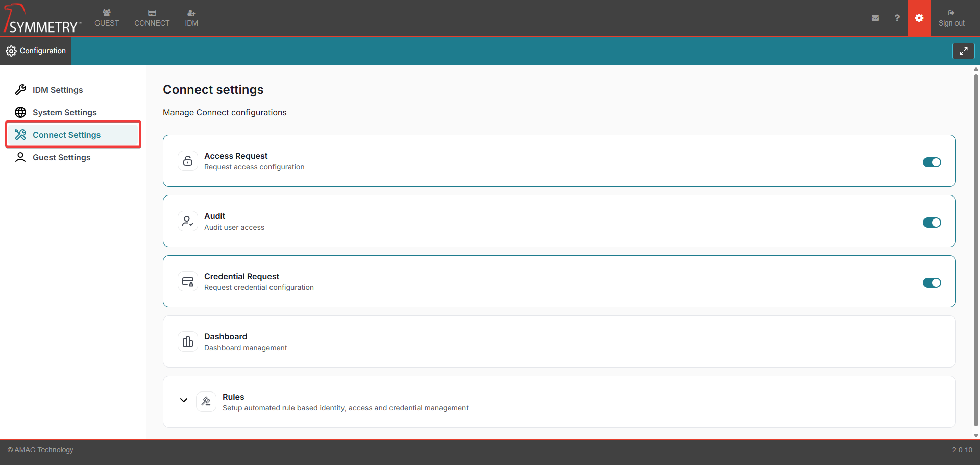The width and height of the screenshot is (980, 465).
Task: Click the vertical scrollbar down arrow
Action: coord(976,435)
